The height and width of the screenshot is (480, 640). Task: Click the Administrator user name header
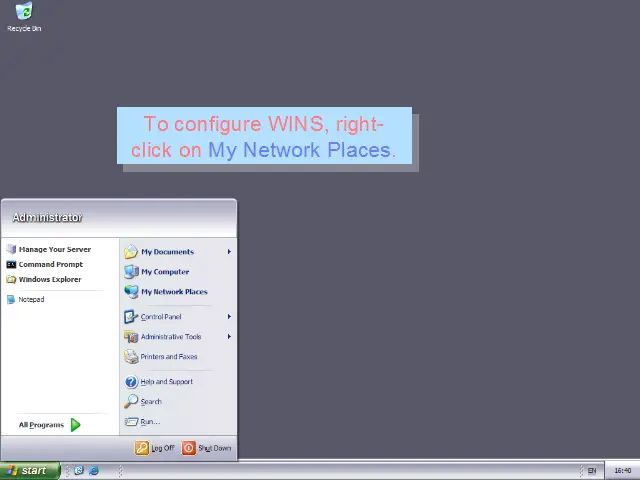click(47, 218)
